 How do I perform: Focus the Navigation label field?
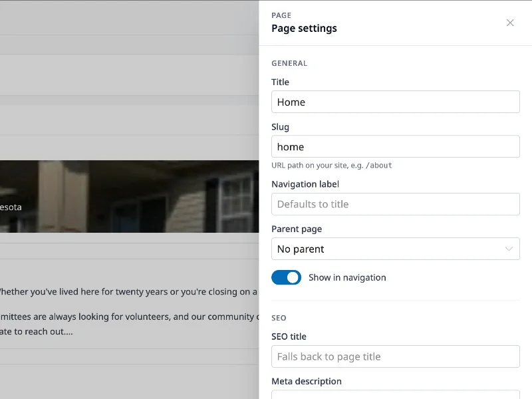pyautogui.click(x=395, y=204)
